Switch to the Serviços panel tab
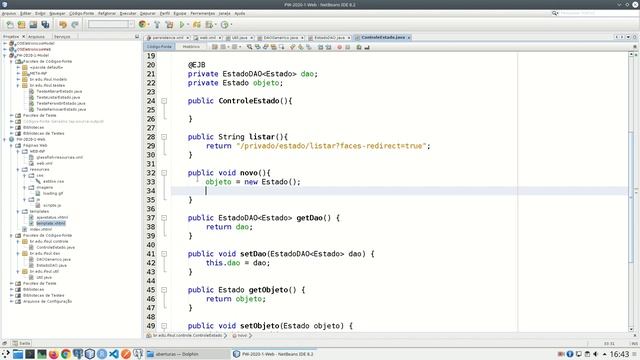 coord(62,37)
